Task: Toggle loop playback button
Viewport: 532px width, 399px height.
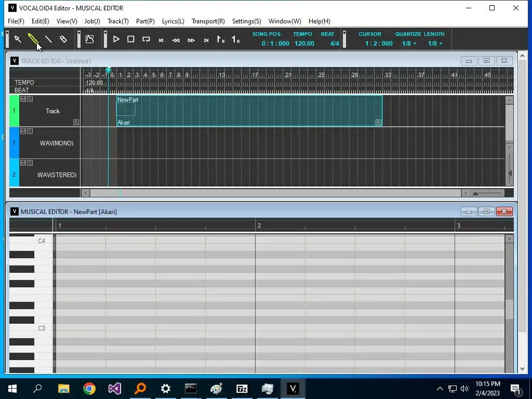Action: pos(146,39)
